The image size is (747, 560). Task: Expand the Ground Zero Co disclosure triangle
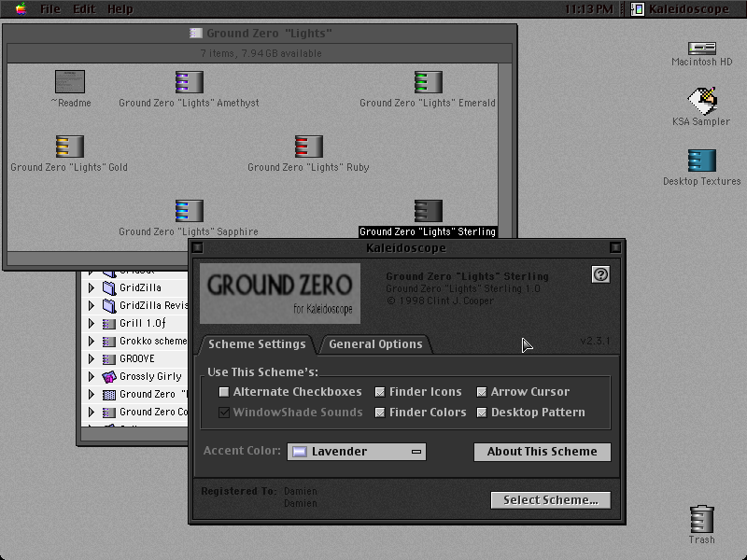(x=91, y=412)
